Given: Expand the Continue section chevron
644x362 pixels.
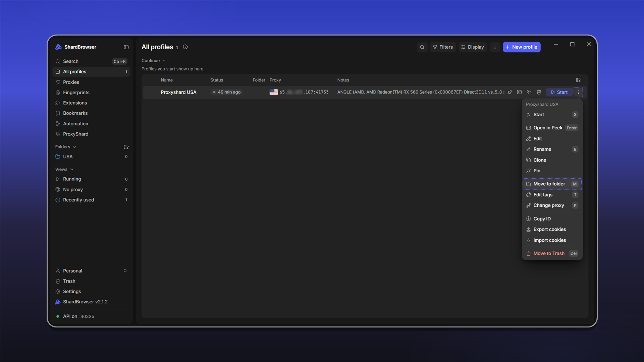Looking at the screenshot, I should (x=164, y=61).
